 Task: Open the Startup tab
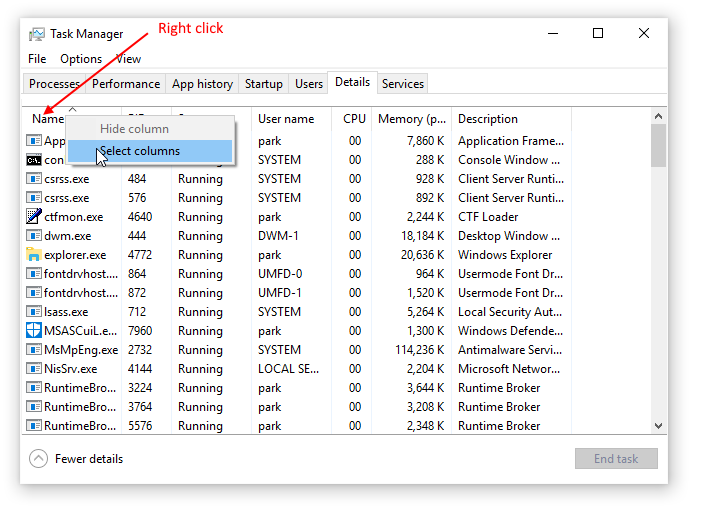coord(264,84)
